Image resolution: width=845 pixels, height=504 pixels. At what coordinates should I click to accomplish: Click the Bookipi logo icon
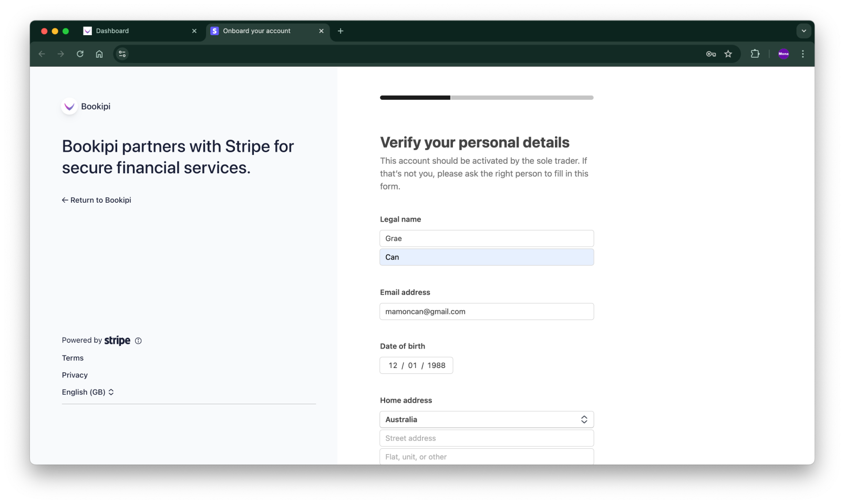pyautogui.click(x=69, y=106)
